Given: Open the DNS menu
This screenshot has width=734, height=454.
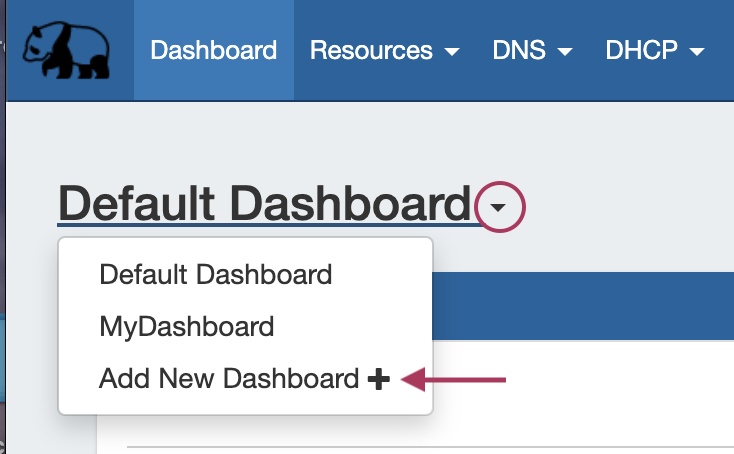Looking at the screenshot, I should [x=522, y=50].
